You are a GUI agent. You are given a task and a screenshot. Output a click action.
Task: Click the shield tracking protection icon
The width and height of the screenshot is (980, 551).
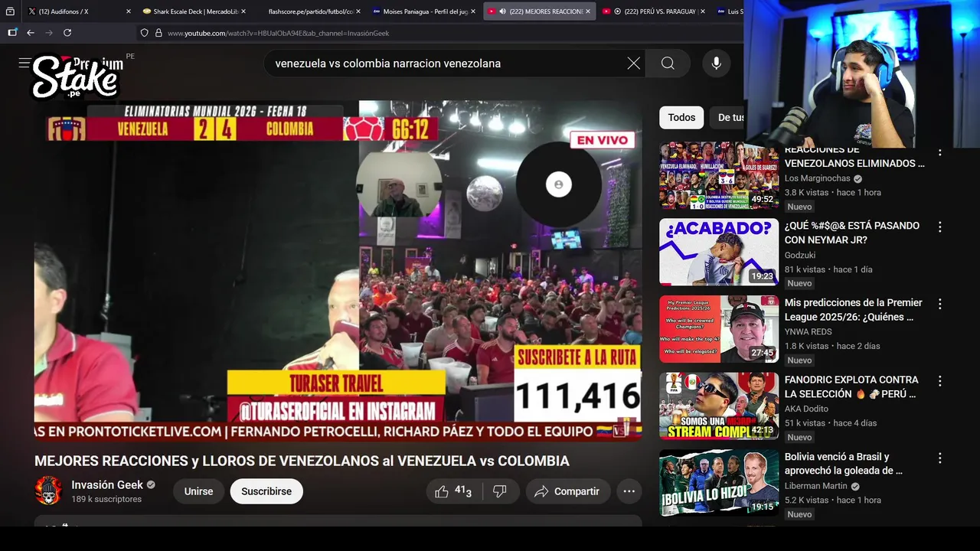coord(144,33)
